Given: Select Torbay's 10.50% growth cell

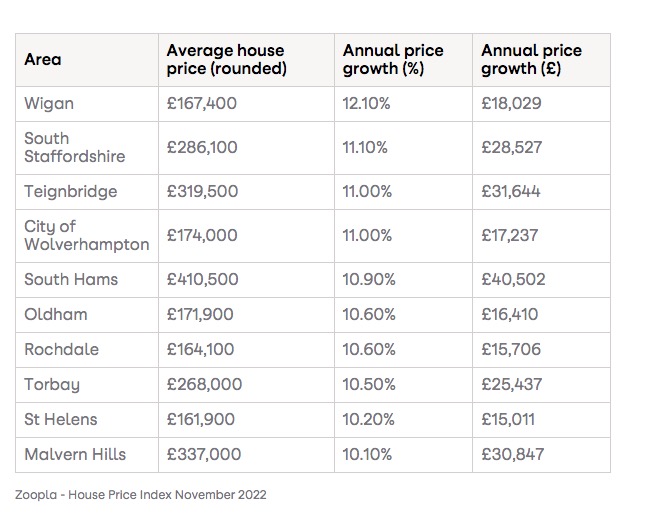Looking at the screenshot, I should [370, 385].
